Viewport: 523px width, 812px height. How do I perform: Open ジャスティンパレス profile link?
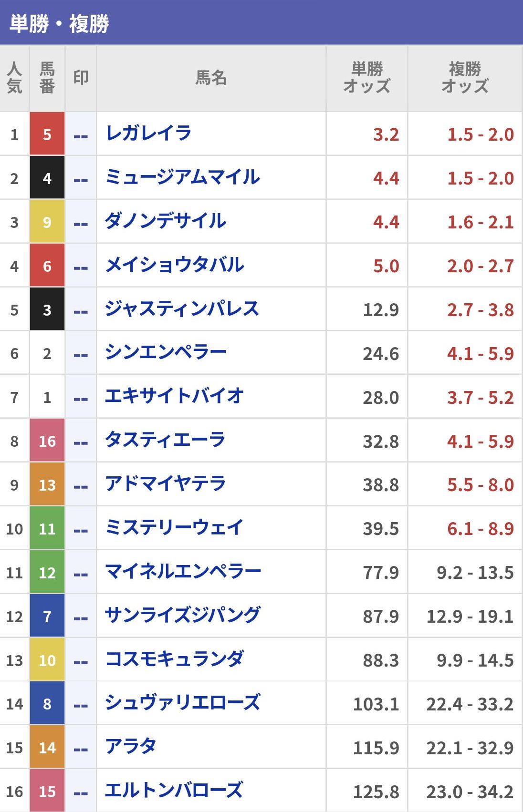[182, 309]
